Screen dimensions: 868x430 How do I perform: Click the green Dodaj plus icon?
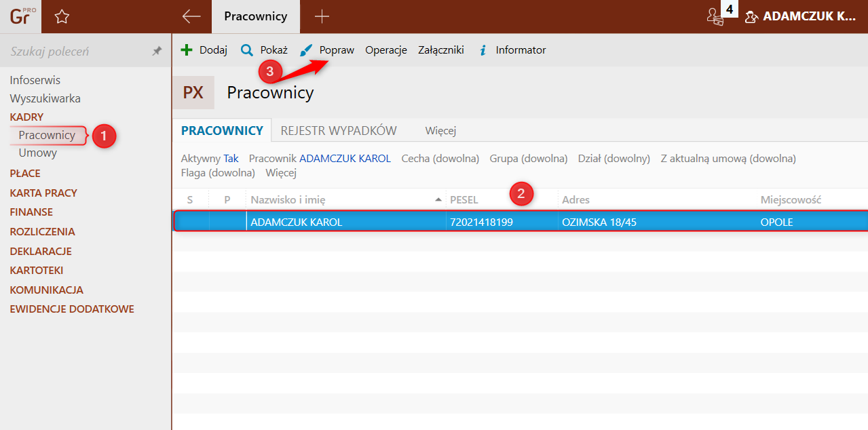pyautogui.click(x=187, y=50)
